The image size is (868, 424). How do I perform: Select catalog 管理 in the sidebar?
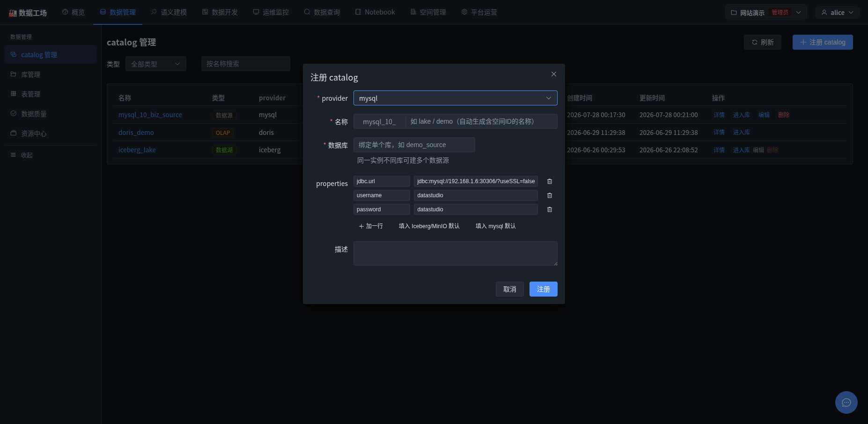pyautogui.click(x=51, y=54)
